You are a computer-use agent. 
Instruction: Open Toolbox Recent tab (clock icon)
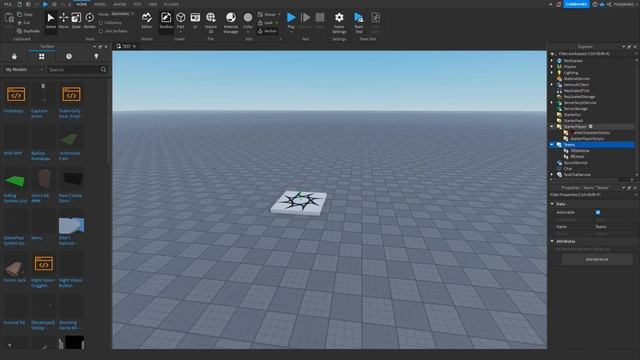coord(69,56)
